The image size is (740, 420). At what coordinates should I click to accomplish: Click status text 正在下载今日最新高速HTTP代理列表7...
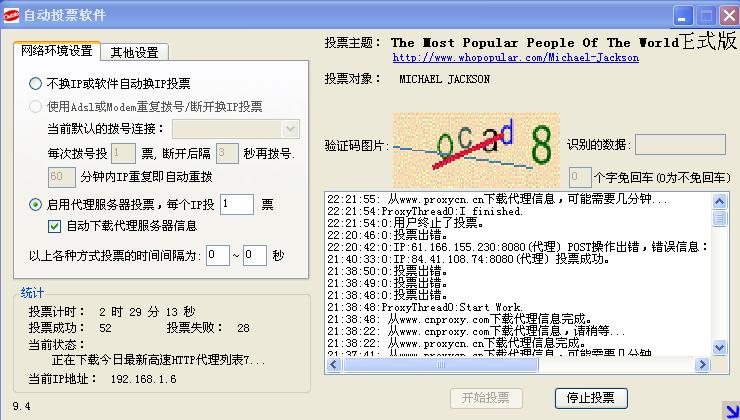159,361
